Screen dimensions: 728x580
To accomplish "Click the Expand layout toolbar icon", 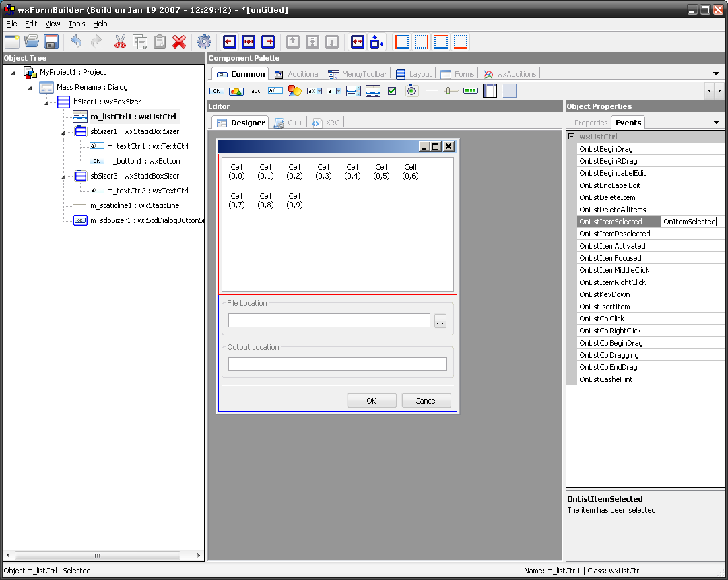I will point(358,42).
